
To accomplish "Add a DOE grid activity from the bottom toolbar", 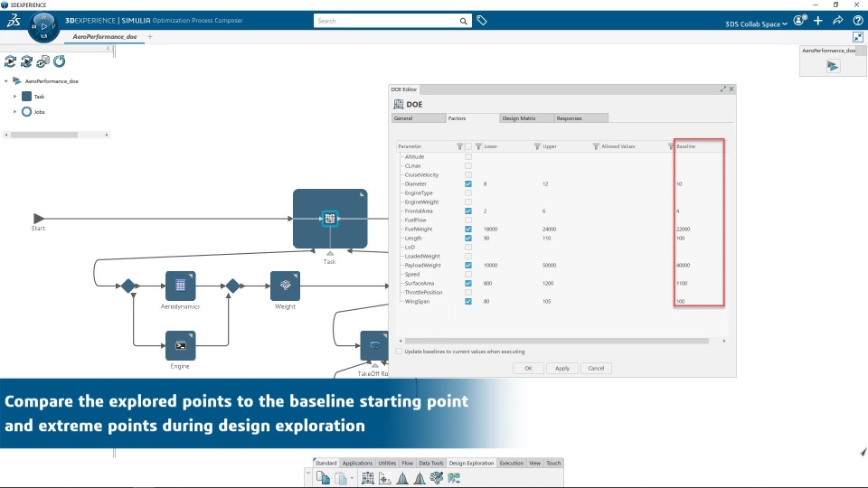I will coord(368,477).
